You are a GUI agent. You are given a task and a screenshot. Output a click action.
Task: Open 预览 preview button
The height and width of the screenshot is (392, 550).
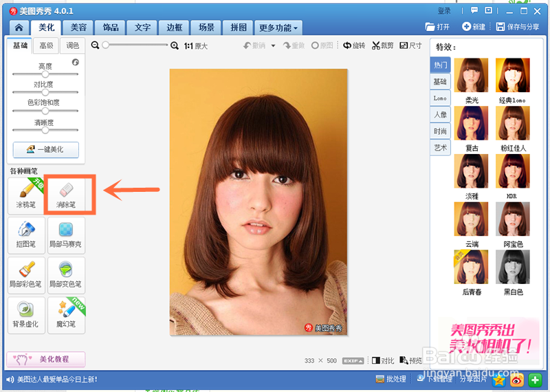(x=410, y=360)
